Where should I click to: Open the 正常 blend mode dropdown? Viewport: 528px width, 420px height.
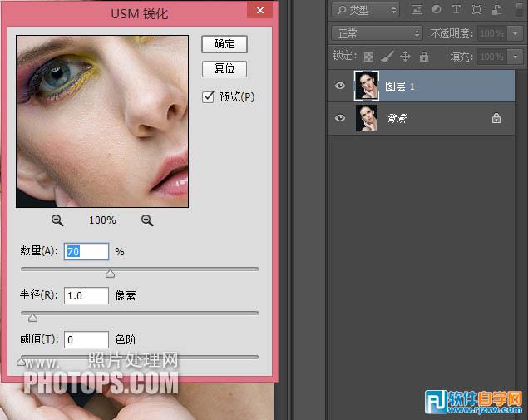(377, 33)
